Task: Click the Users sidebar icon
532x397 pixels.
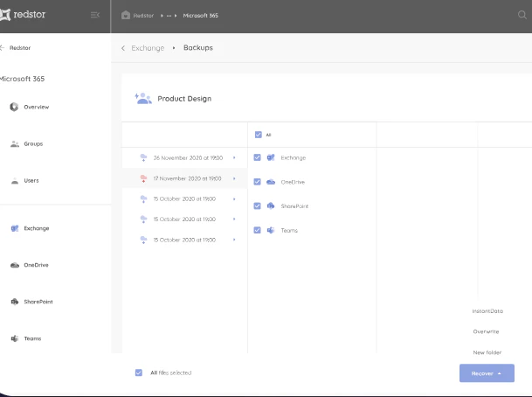Action: point(15,181)
